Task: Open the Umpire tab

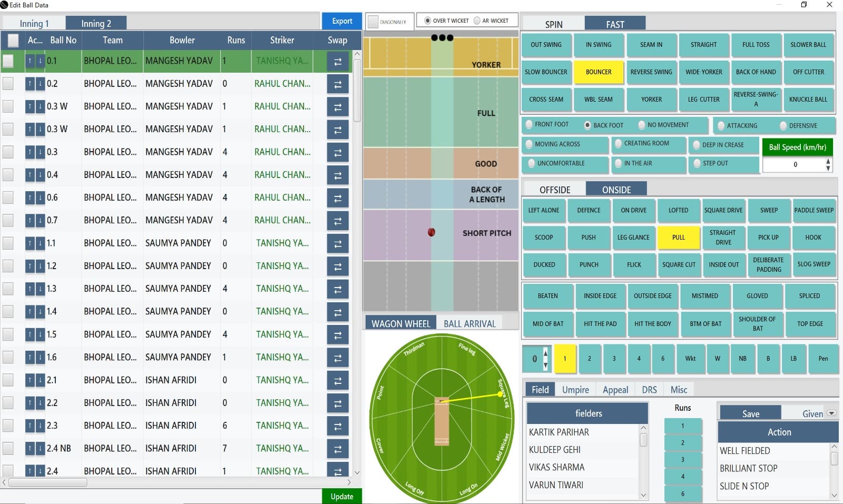Action: (x=575, y=390)
